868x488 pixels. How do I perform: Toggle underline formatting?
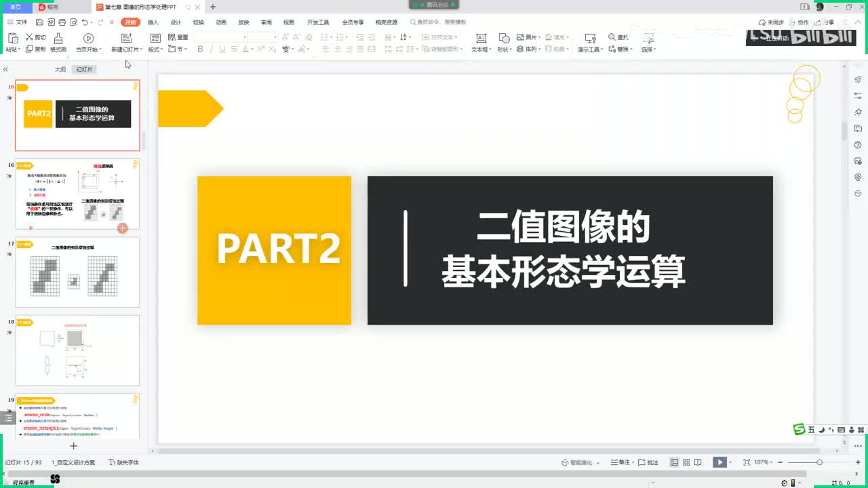tap(223, 49)
